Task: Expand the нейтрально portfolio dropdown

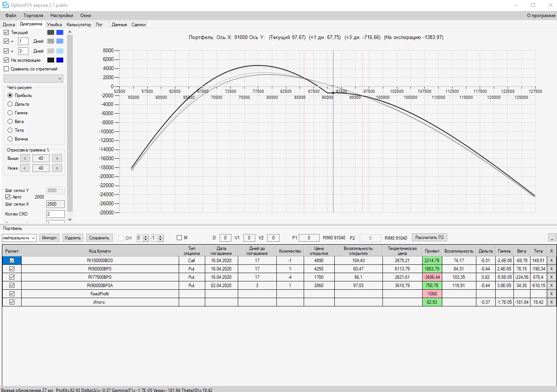Action: [19, 238]
